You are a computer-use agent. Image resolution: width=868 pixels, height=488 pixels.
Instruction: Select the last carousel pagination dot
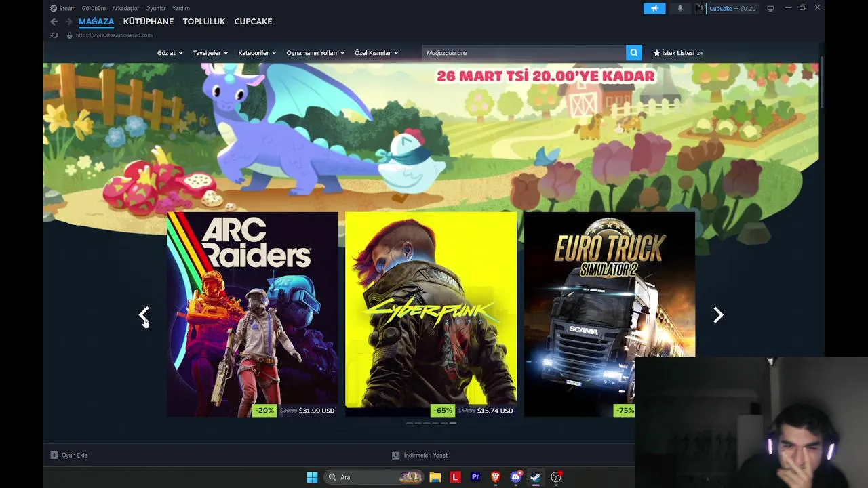[452, 423]
